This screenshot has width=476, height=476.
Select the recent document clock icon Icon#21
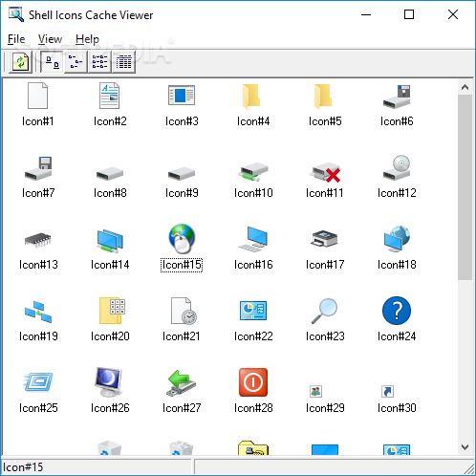[184, 311]
